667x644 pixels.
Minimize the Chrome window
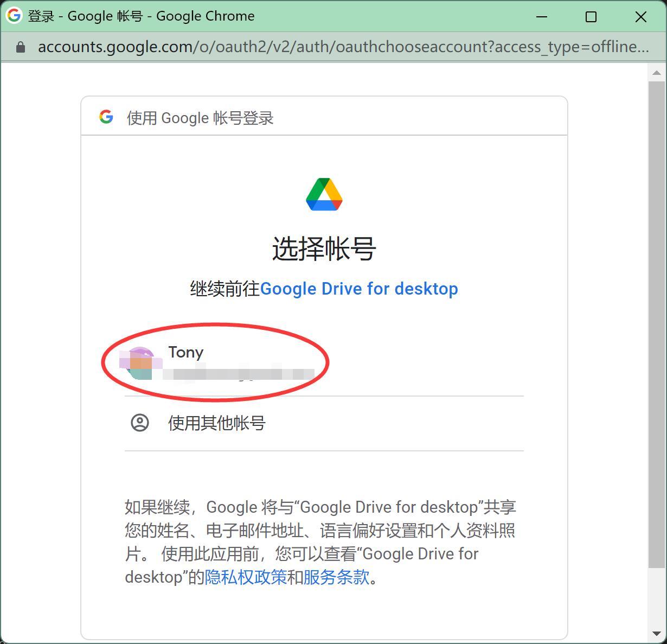[542, 16]
